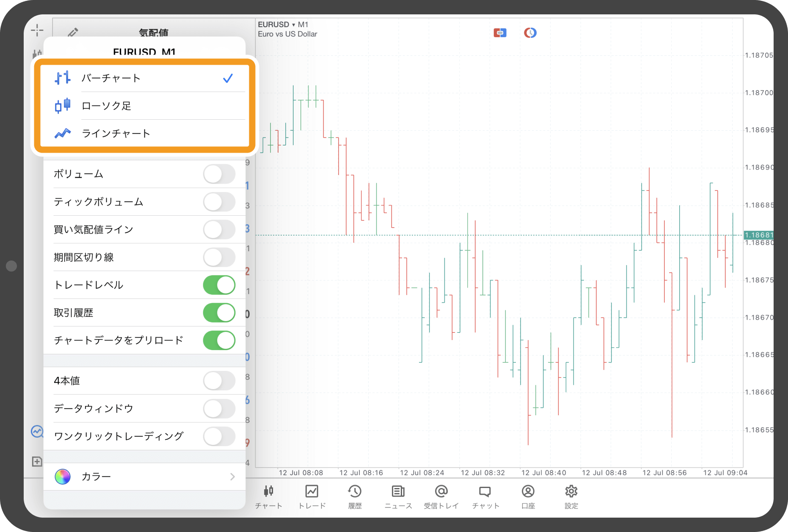Select the line chart (ラインチャート) option

tap(144, 134)
